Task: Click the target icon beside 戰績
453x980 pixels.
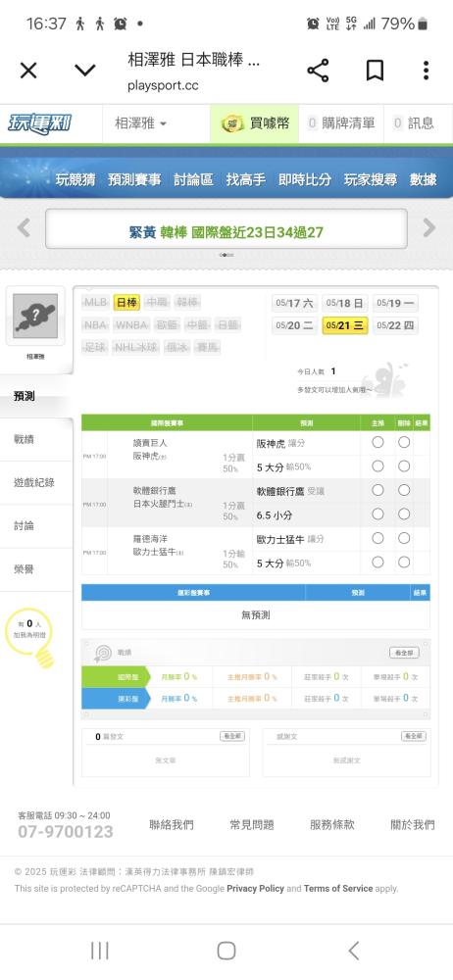Action: pos(103,653)
